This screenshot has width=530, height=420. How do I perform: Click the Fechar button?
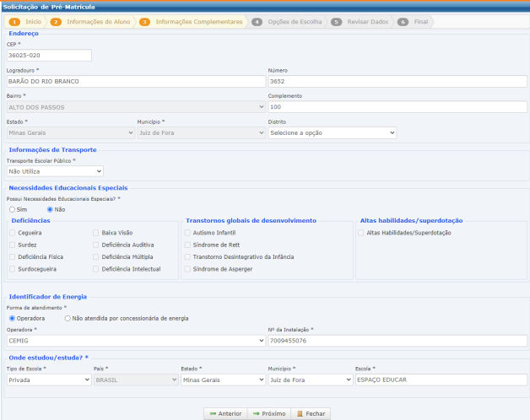pos(310,414)
